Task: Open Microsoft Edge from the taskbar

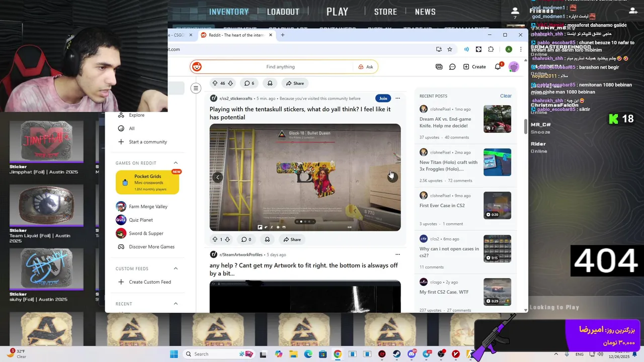Action: [x=308, y=354]
